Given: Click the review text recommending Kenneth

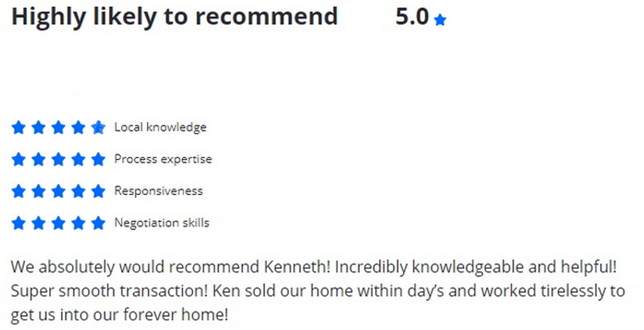Looking at the screenshot, I should [316, 290].
